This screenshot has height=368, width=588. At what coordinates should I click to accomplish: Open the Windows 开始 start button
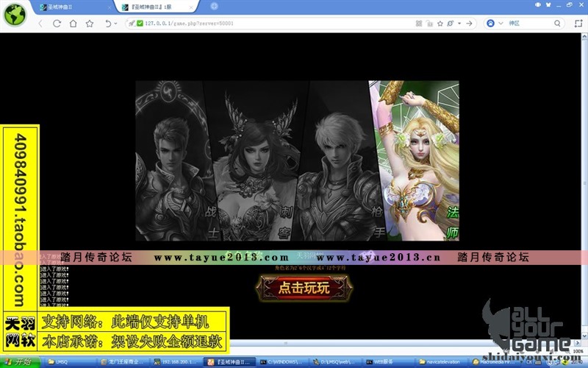coord(18,362)
